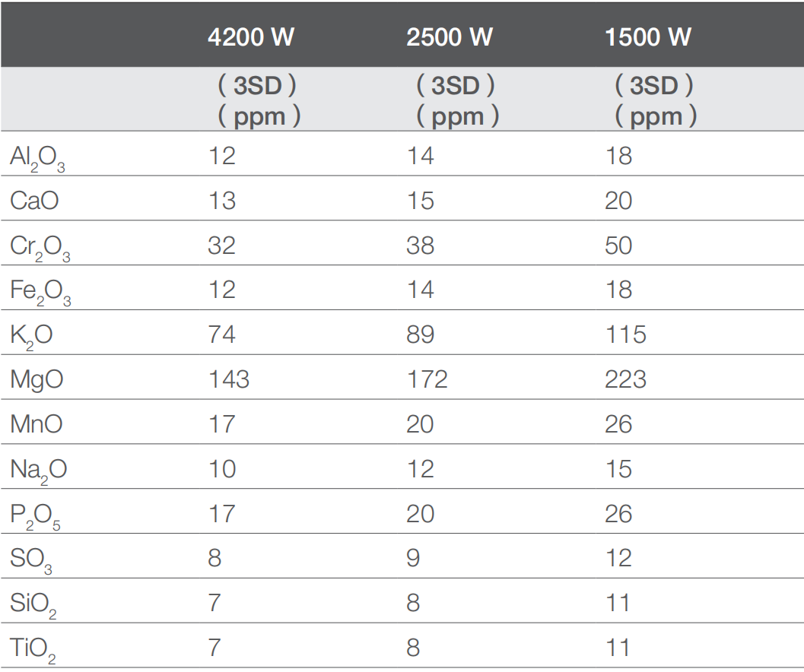Select MgO value 223 under 1500 W

coord(625,379)
